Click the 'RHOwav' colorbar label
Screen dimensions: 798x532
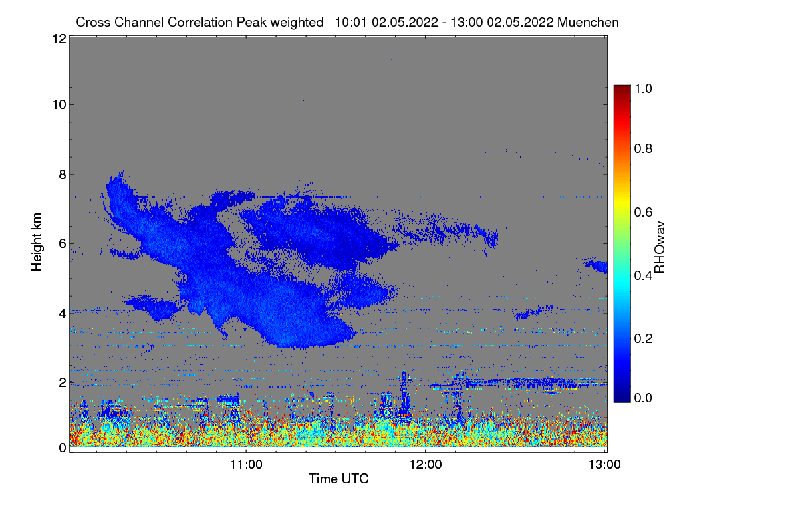(660, 247)
